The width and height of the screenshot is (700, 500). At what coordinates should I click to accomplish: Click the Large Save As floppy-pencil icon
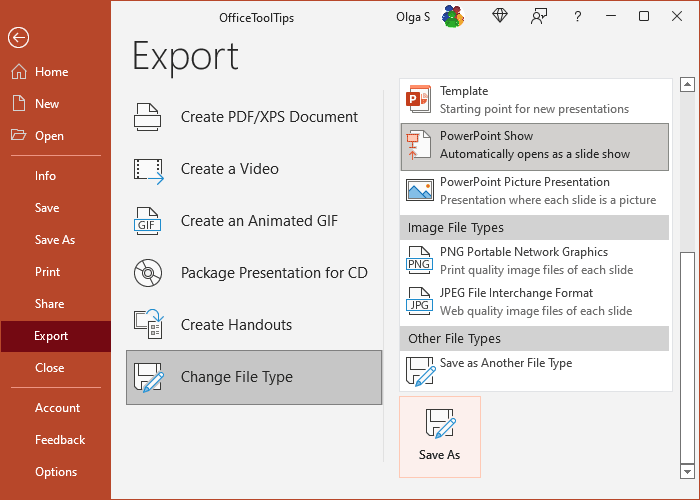coord(441,423)
